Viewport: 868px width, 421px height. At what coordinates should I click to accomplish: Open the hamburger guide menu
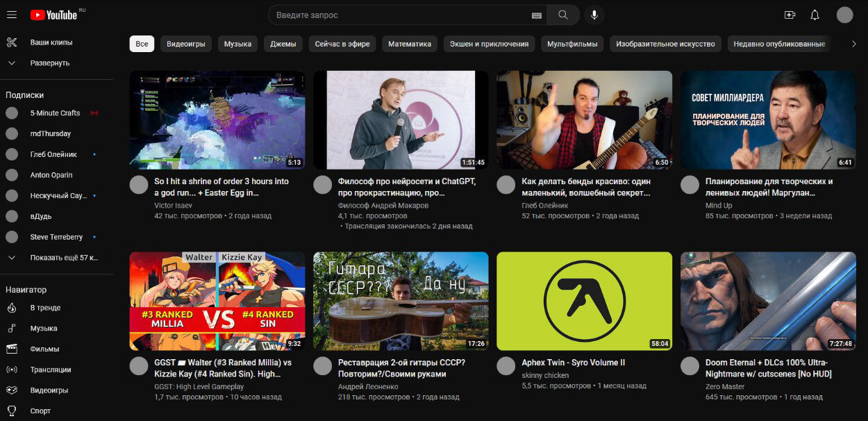pyautogui.click(x=12, y=15)
